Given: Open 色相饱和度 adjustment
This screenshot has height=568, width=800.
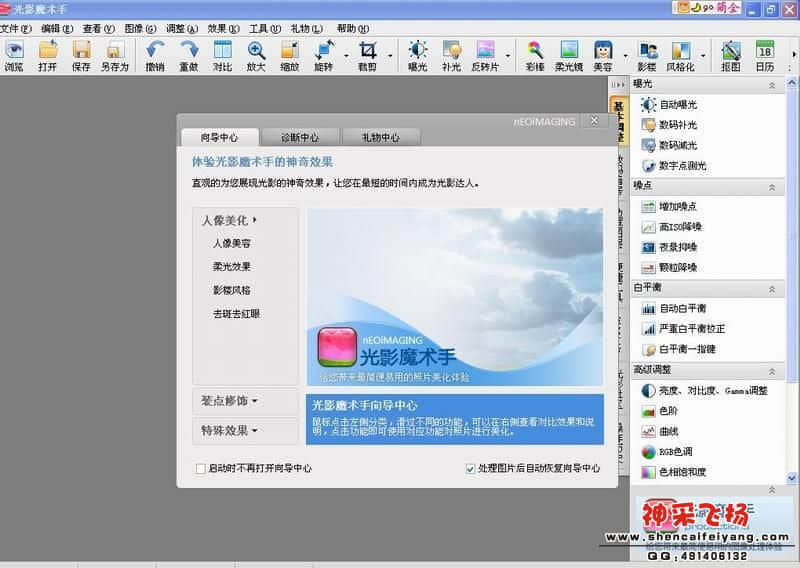Looking at the screenshot, I should (x=673, y=473).
